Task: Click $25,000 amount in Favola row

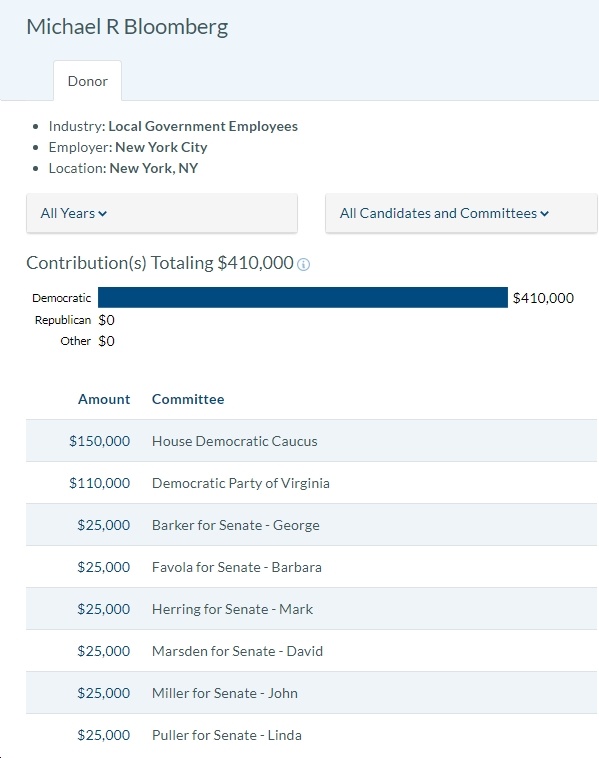Action: tap(103, 567)
